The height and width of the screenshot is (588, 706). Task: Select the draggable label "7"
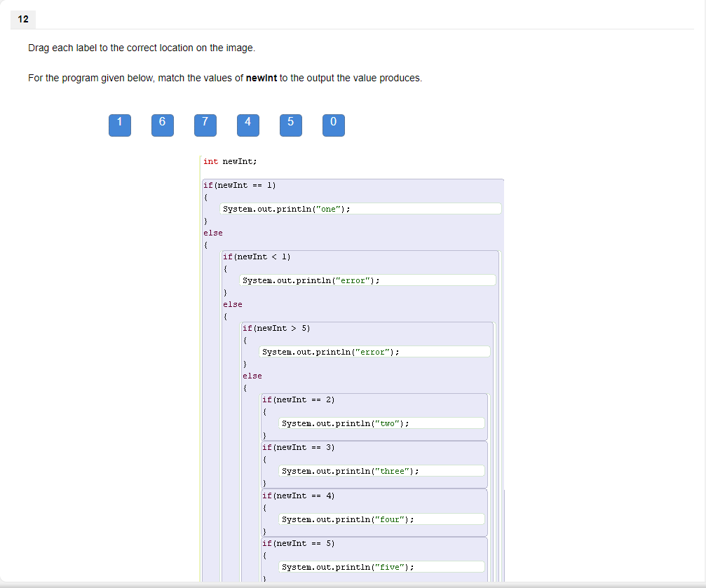205,125
